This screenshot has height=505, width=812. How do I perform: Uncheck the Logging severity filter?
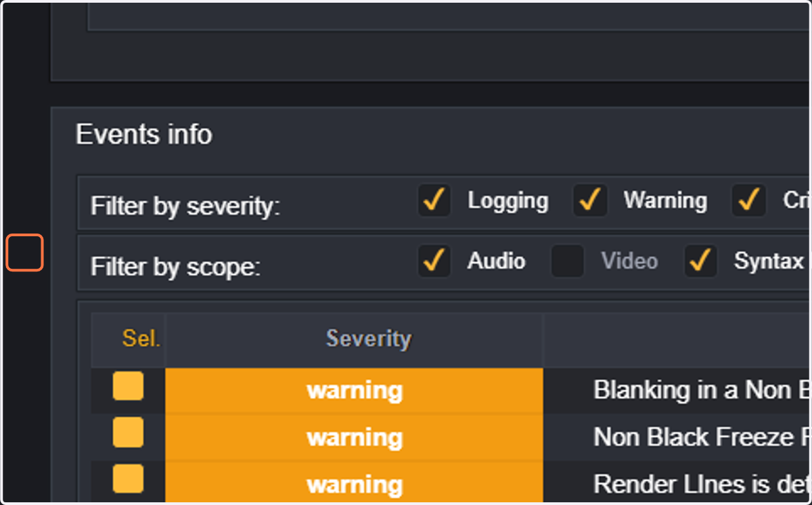pos(434,200)
